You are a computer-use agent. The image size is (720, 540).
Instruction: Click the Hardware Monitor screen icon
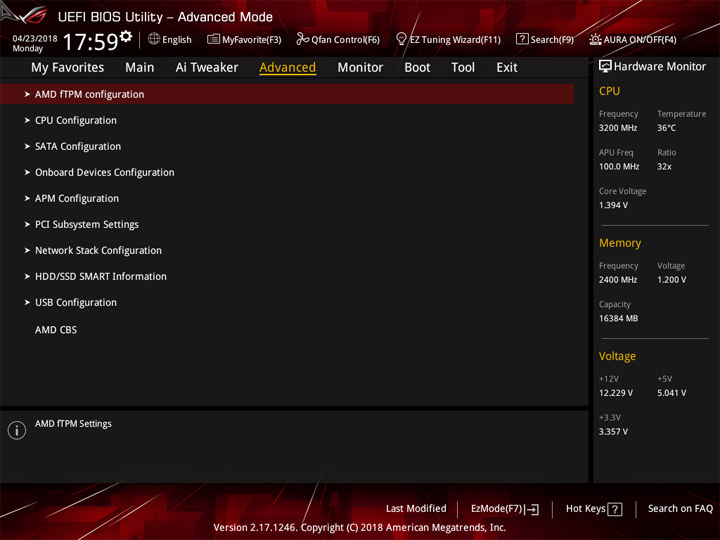[605, 66]
